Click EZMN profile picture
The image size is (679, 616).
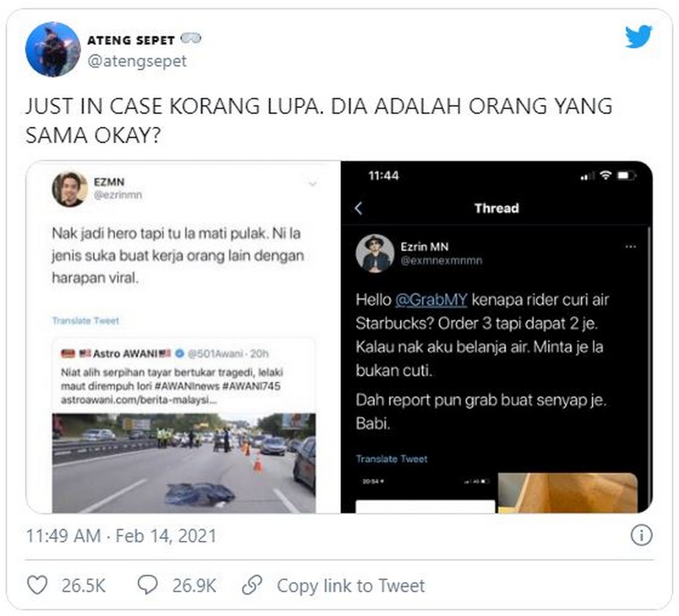coord(70,189)
